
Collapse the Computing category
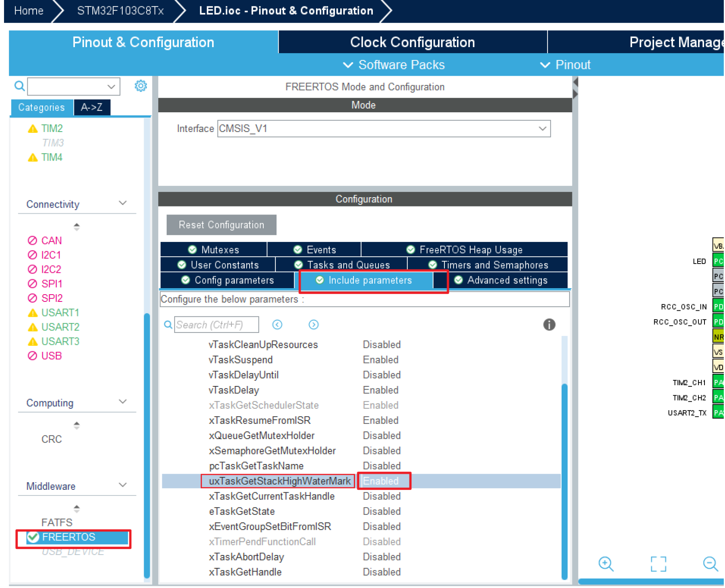click(123, 402)
